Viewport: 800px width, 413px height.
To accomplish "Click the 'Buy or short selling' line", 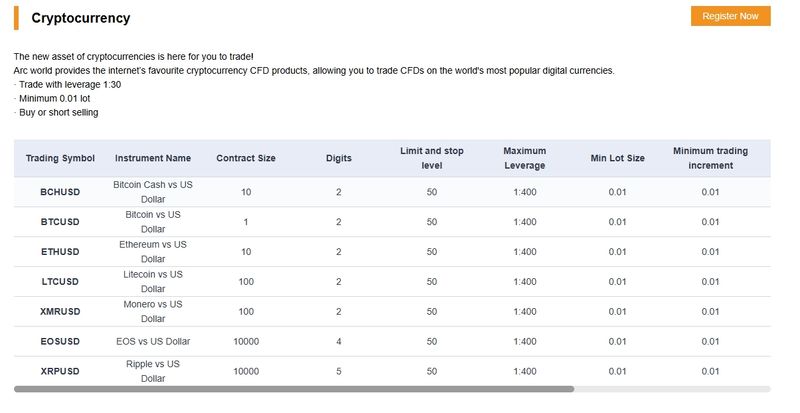I will (x=56, y=113).
